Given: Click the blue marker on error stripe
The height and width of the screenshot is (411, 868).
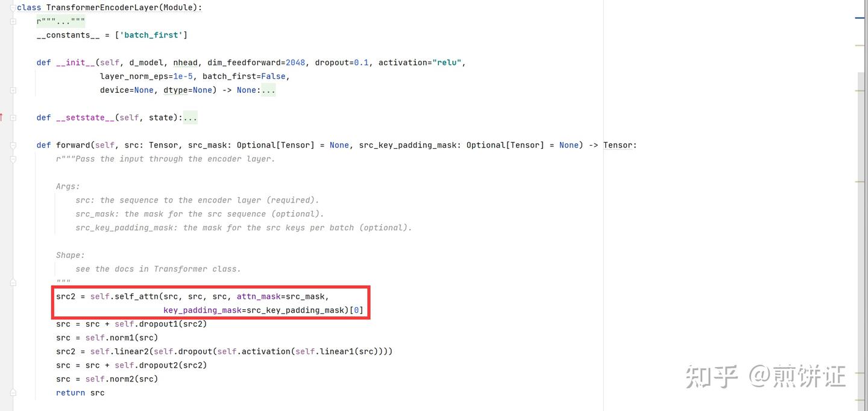Looking at the screenshot, I should click(x=860, y=18).
